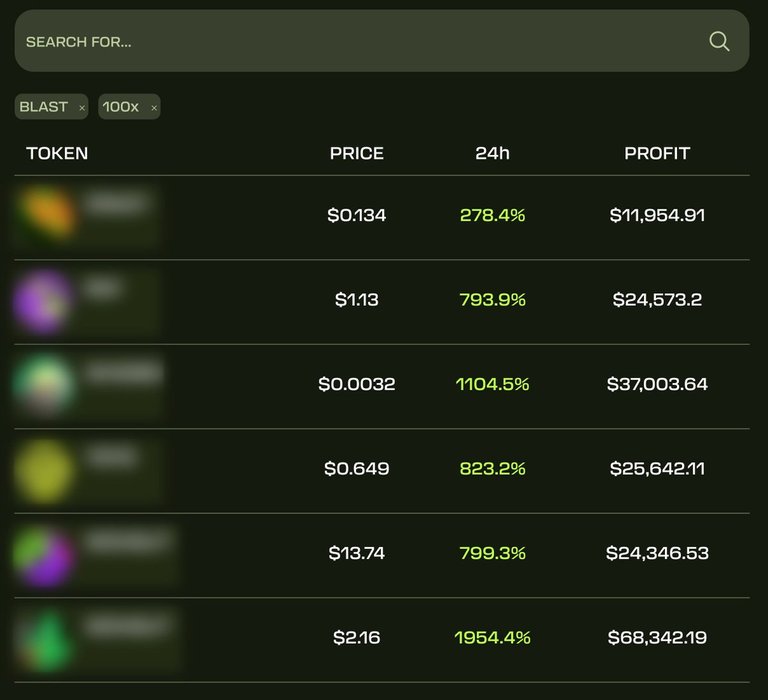Click token icon in the $0.0032 row
The width and height of the screenshot is (768, 700).
(x=45, y=384)
